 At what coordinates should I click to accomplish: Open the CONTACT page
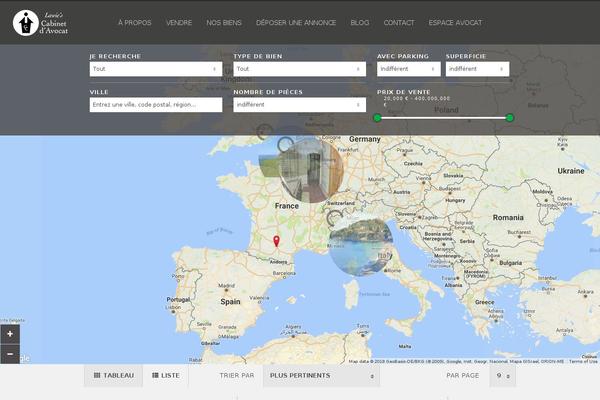tap(399, 23)
